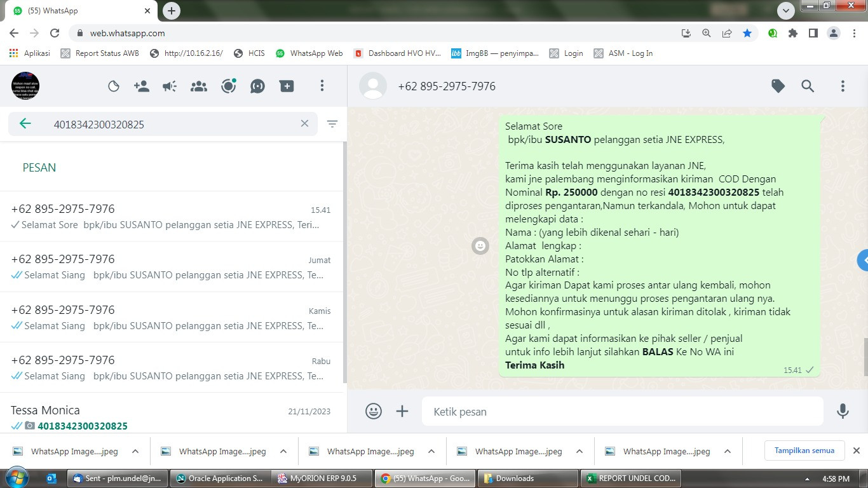868x488 pixels.
Task: React to message with emoji smiley button
Action: pos(480,246)
